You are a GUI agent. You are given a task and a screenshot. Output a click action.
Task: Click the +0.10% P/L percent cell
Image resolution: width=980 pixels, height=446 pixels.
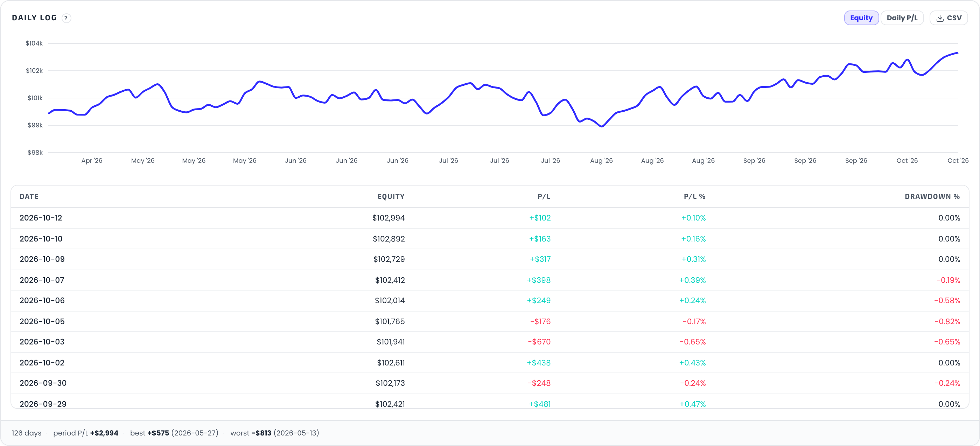click(x=694, y=218)
